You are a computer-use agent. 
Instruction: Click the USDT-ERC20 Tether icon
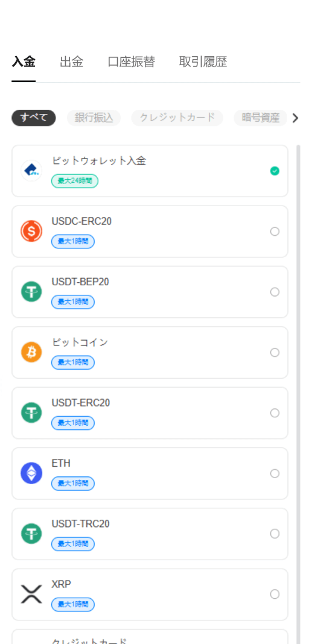click(x=31, y=413)
